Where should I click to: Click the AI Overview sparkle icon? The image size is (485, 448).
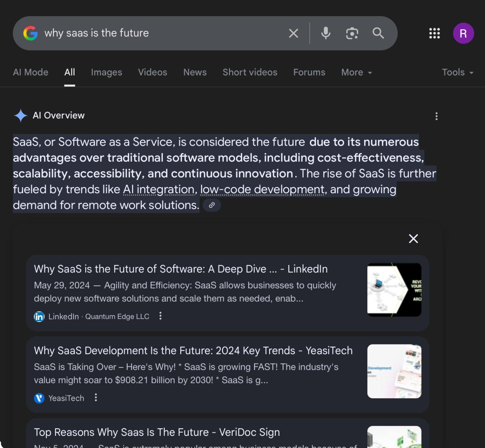pyautogui.click(x=21, y=115)
